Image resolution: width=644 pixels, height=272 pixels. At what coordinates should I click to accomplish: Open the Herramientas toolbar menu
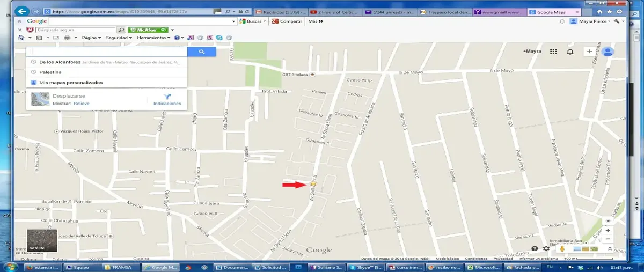tap(153, 38)
